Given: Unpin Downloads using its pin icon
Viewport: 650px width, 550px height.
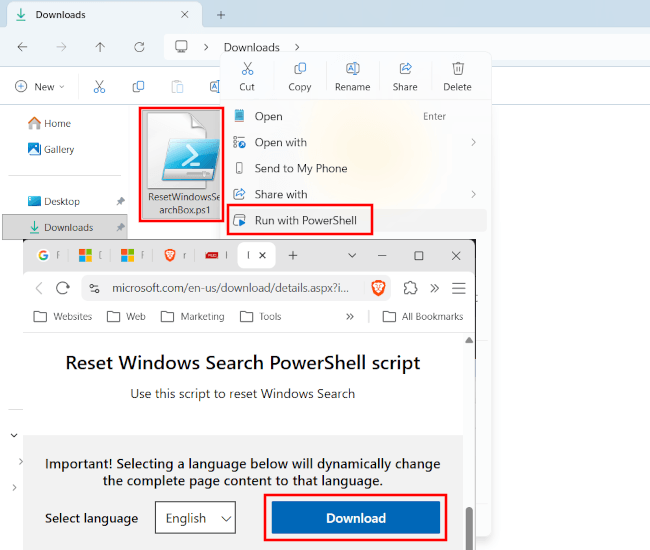Looking at the screenshot, I should pos(120,227).
